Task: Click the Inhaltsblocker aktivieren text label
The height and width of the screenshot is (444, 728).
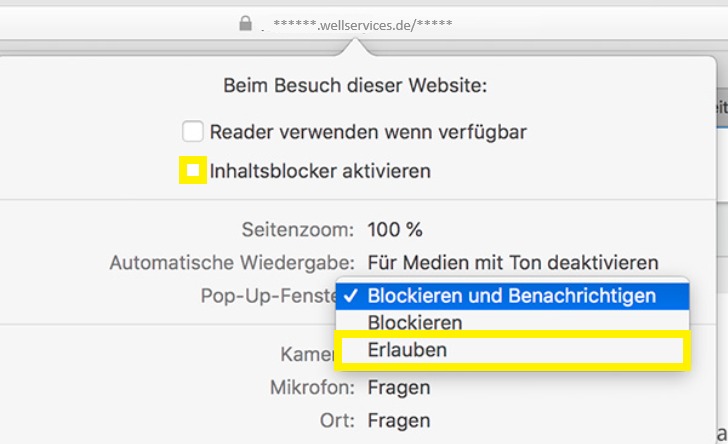Action: [x=320, y=171]
